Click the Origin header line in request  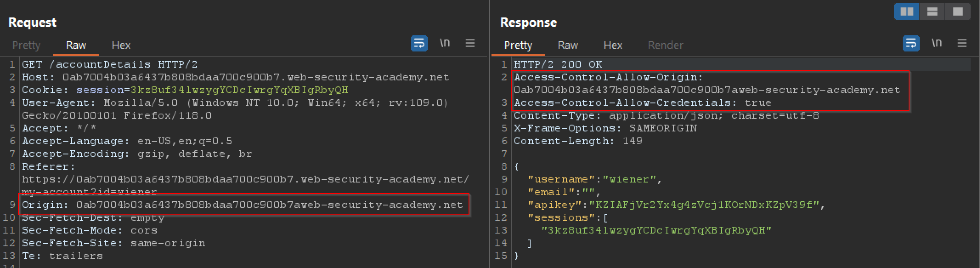(242, 205)
